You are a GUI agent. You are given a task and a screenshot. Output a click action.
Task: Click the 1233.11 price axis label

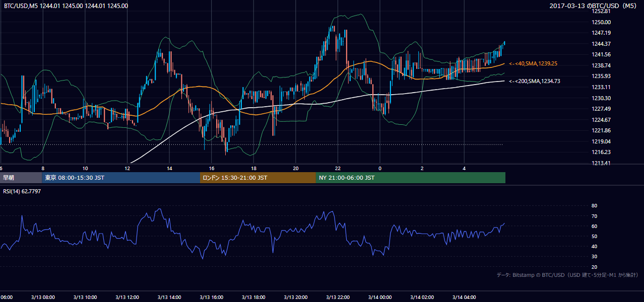(x=601, y=87)
